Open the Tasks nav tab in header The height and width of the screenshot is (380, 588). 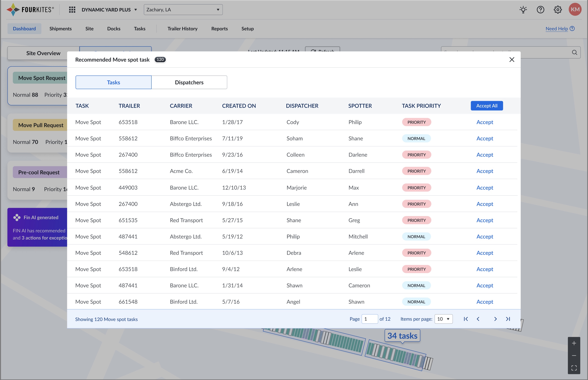[x=140, y=29]
